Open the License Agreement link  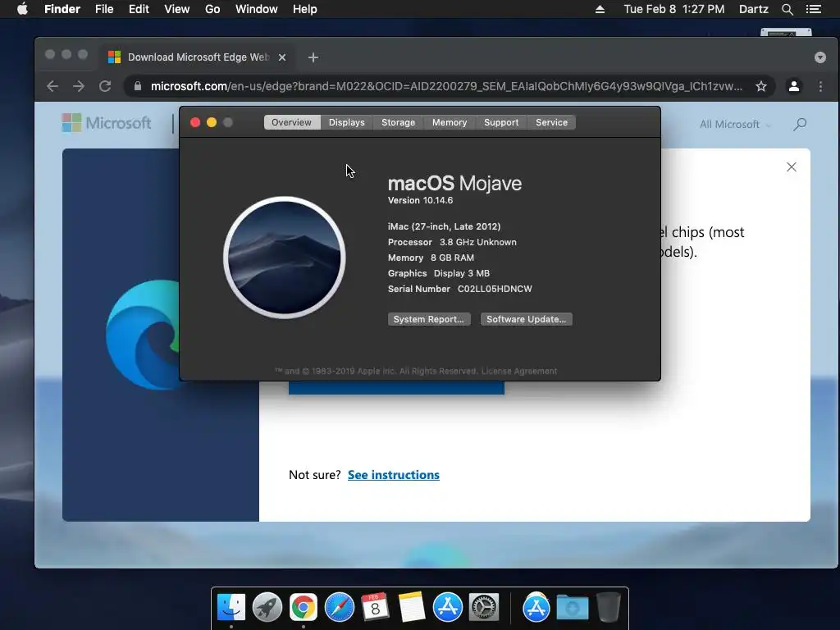pos(519,372)
